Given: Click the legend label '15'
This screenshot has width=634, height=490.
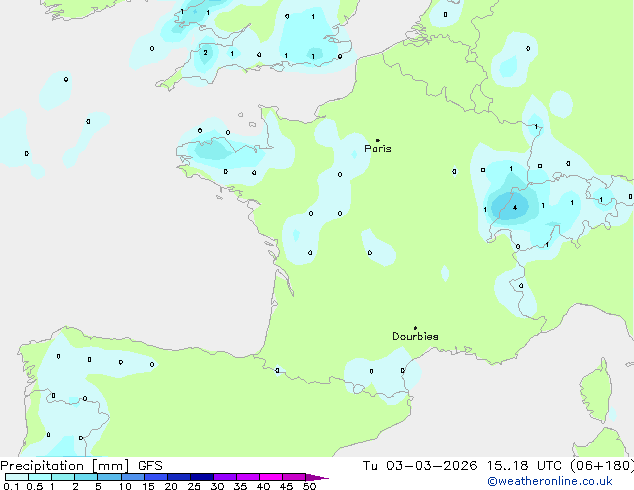Looking at the screenshot, I should (148, 486).
